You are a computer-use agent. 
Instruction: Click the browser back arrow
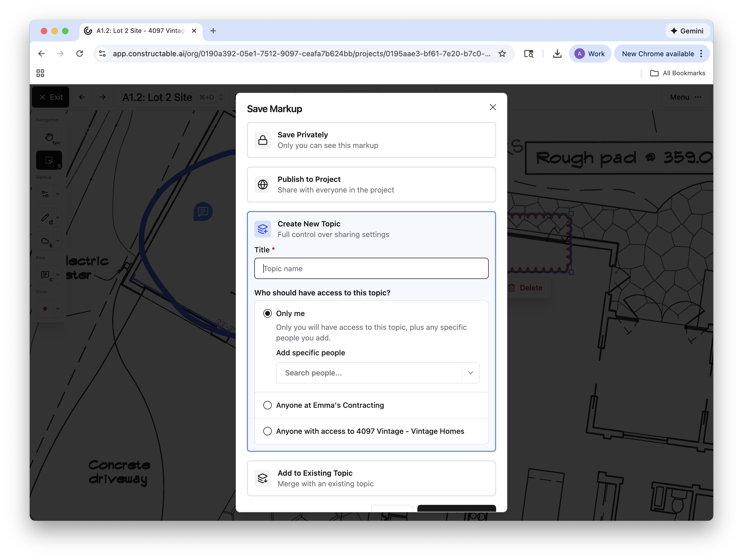(x=42, y=54)
